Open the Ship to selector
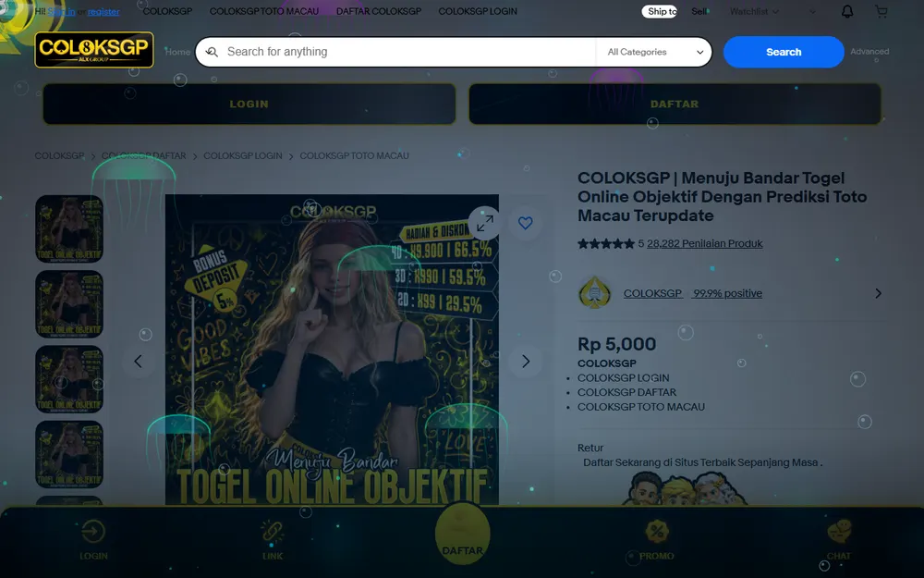 [660, 11]
